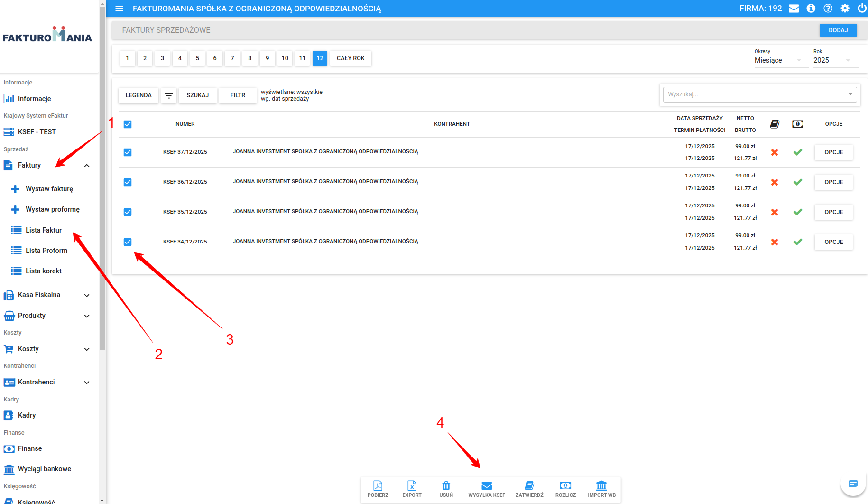Click the KONTRAHENT column header
The height and width of the screenshot is (504, 868).
point(452,124)
